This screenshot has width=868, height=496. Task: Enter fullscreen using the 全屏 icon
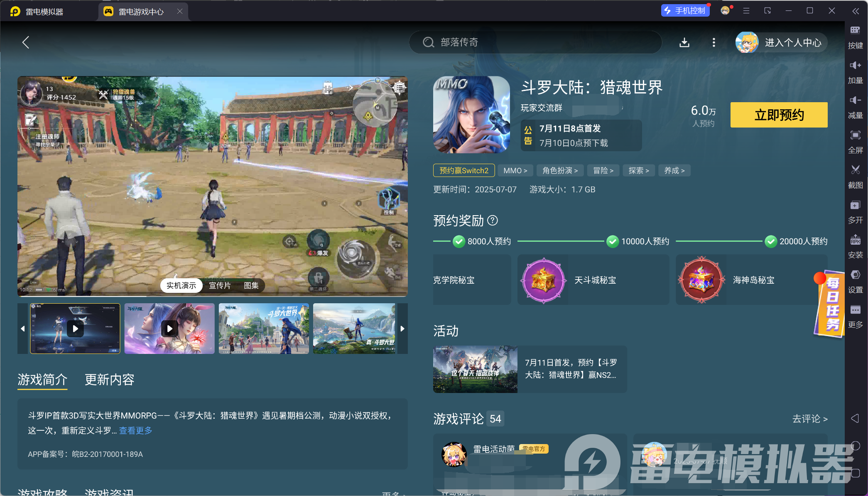point(856,141)
